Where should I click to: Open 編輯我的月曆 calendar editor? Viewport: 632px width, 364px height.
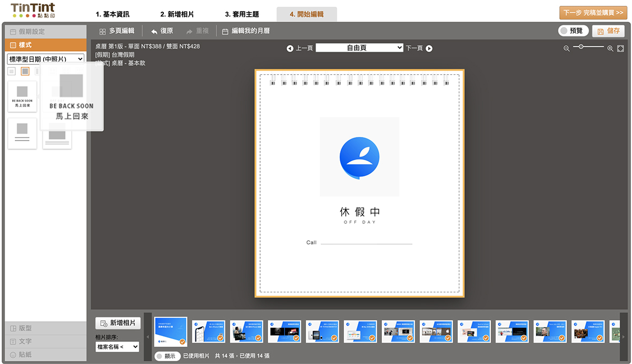pyautogui.click(x=246, y=31)
